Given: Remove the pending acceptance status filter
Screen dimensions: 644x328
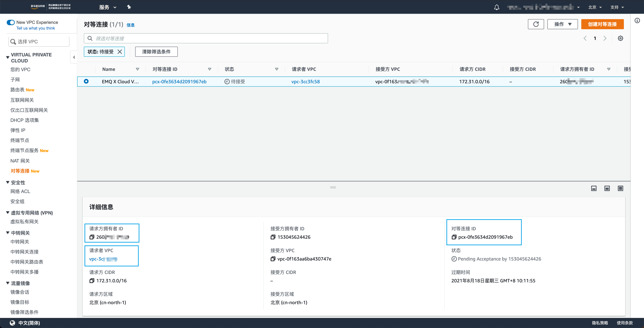Looking at the screenshot, I should click(x=120, y=52).
